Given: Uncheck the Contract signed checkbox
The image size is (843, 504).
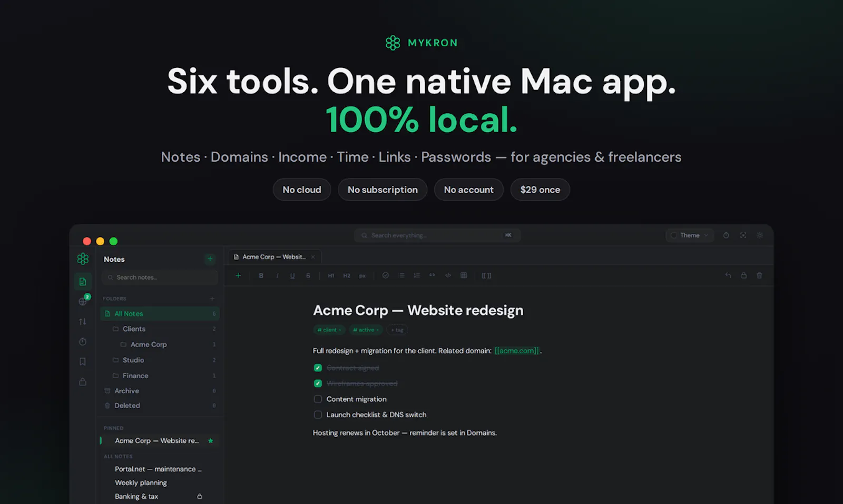Looking at the screenshot, I should (x=318, y=368).
